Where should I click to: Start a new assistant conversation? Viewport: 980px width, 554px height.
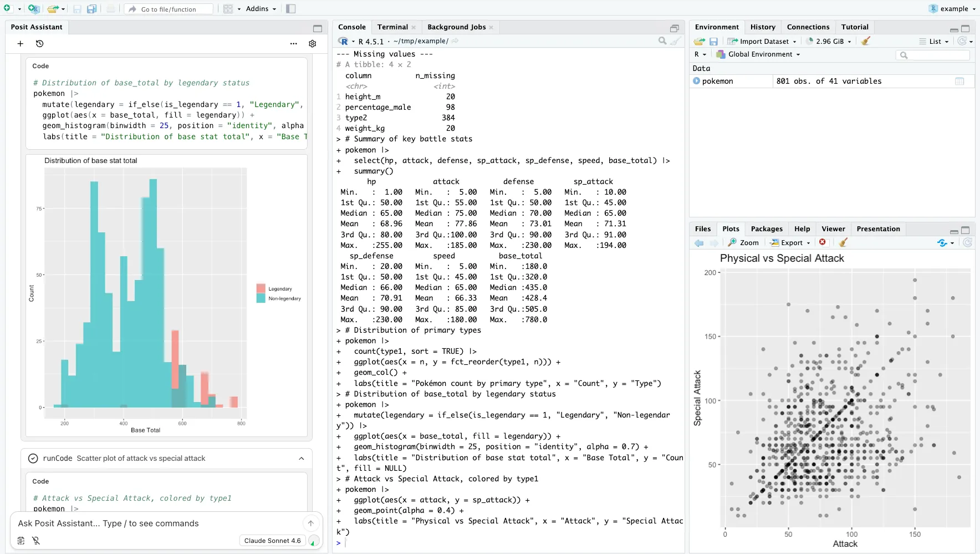coord(21,43)
